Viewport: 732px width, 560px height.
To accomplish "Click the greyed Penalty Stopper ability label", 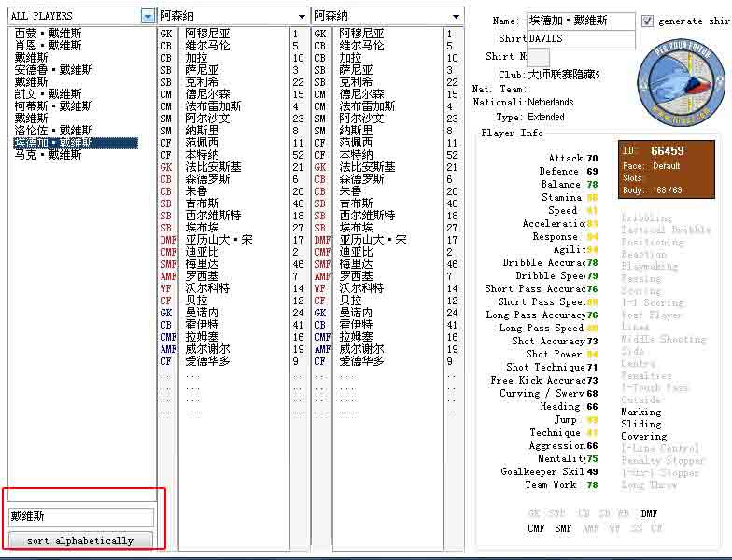I will (663, 461).
